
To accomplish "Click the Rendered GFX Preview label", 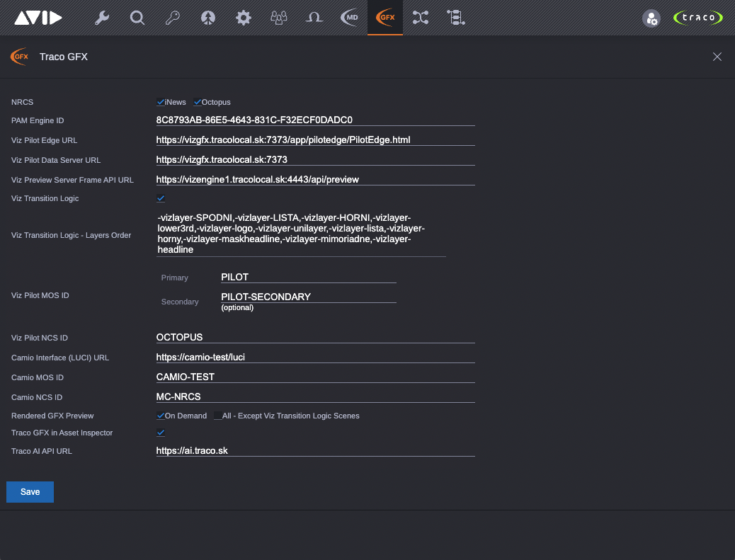I will (x=52, y=416).
